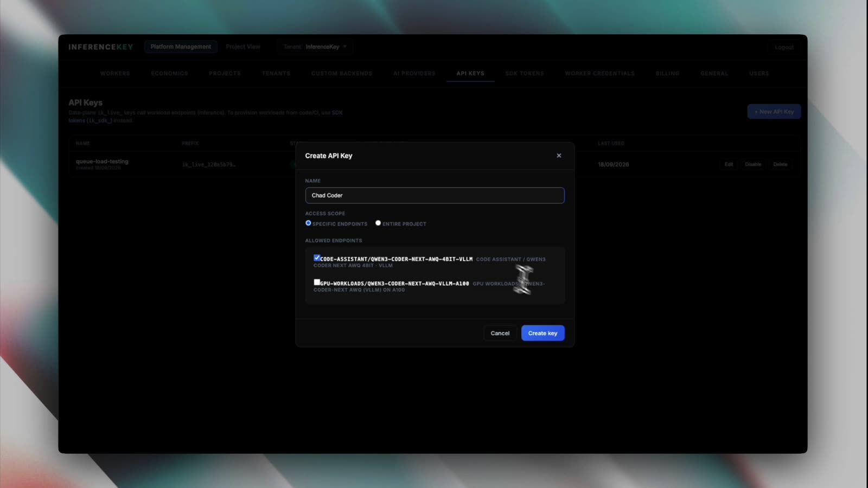Switch to Project View
The height and width of the screenshot is (488, 868).
point(243,47)
